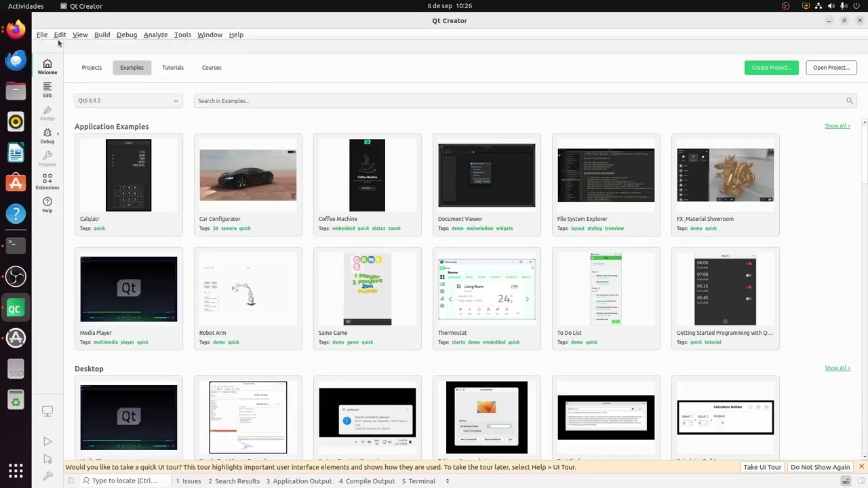Viewport: 868px width, 488px height.
Task: Click the Search in Examples field
Action: [525, 101]
